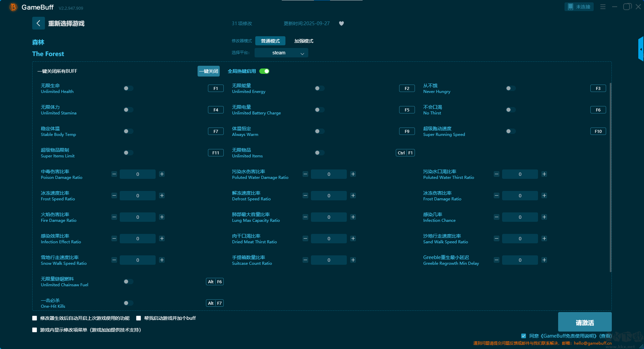This screenshot has width=644, height=349.
Task: Increase Frost Speed Ratio with plus
Action: (162, 196)
